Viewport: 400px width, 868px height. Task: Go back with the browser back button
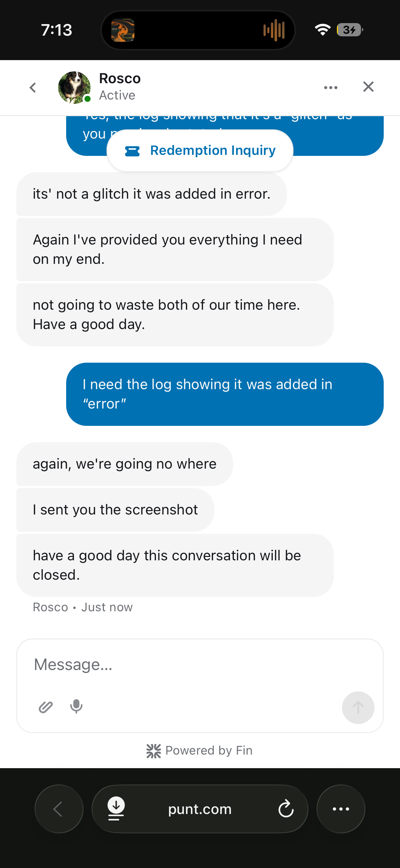click(59, 809)
